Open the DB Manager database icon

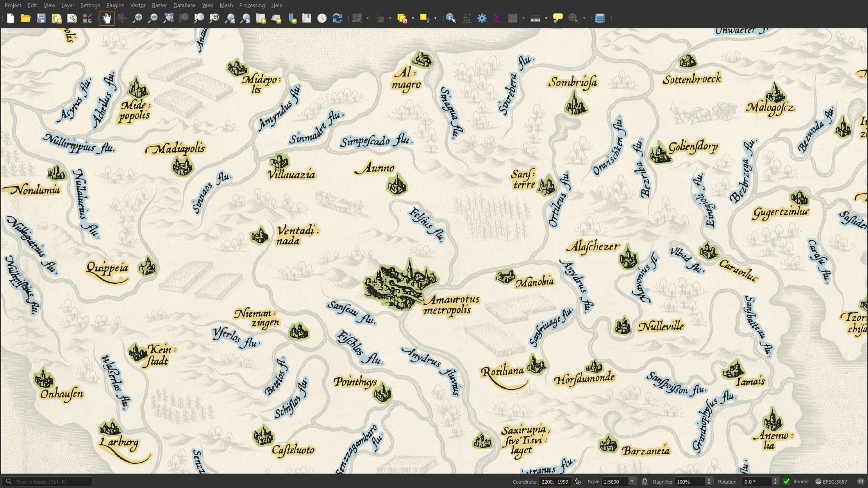point(600,18)
